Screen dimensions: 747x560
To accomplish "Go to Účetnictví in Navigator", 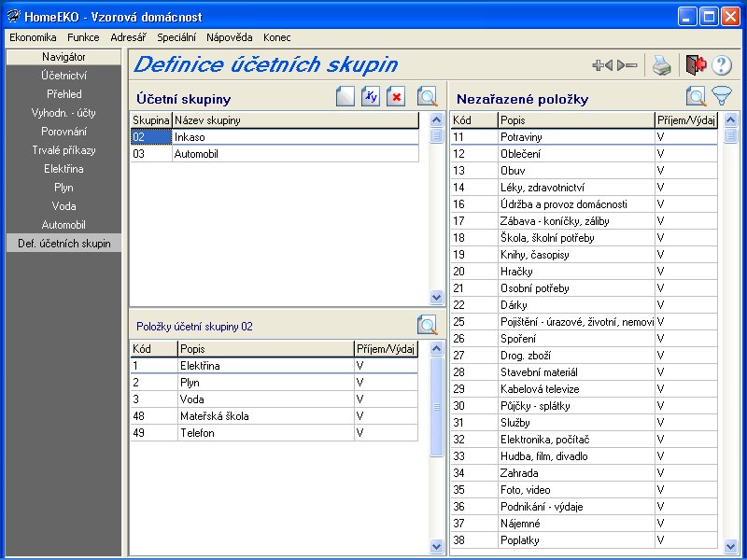I will (x=63, y=76).
